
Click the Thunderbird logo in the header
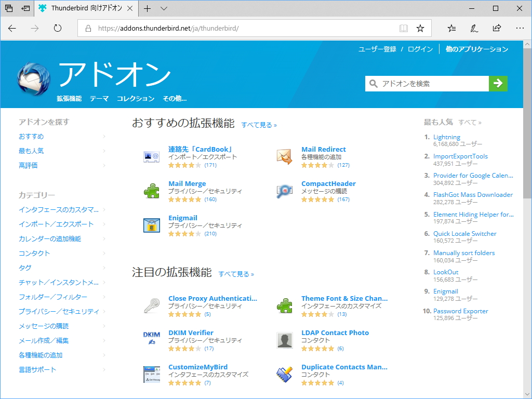(x=33, y=74)
